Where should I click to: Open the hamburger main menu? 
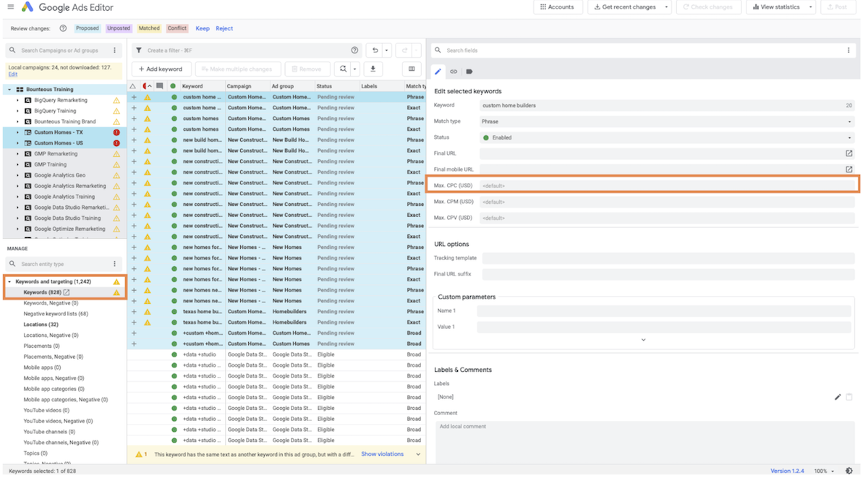tap(10, 7)
